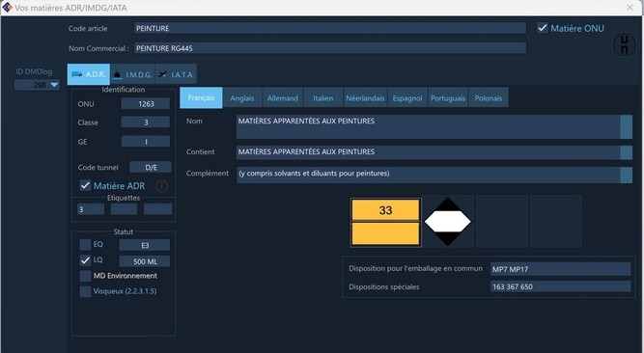Click the Code tunnel D/E field

151,167
